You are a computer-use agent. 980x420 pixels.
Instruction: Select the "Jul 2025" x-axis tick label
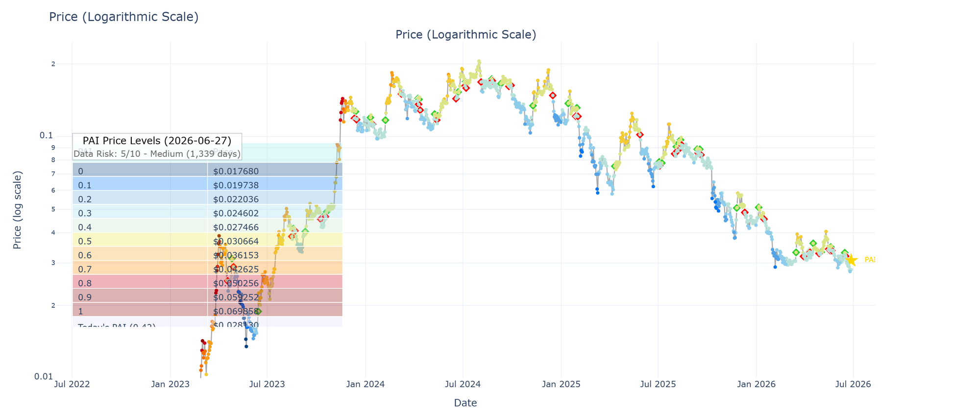click(x=658, y=384)
